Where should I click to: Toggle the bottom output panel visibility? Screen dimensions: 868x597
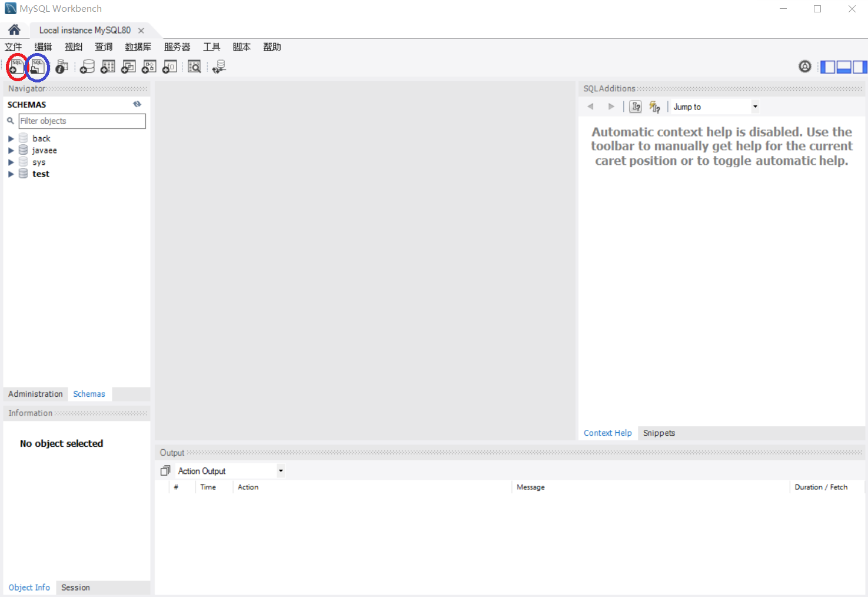point(844,67)
